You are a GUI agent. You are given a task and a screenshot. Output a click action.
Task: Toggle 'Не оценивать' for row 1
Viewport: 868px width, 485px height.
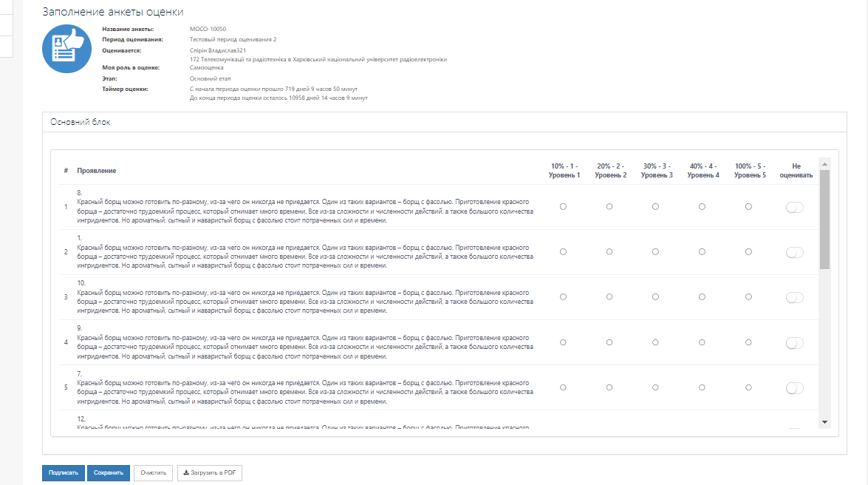(x=794, y=207)
